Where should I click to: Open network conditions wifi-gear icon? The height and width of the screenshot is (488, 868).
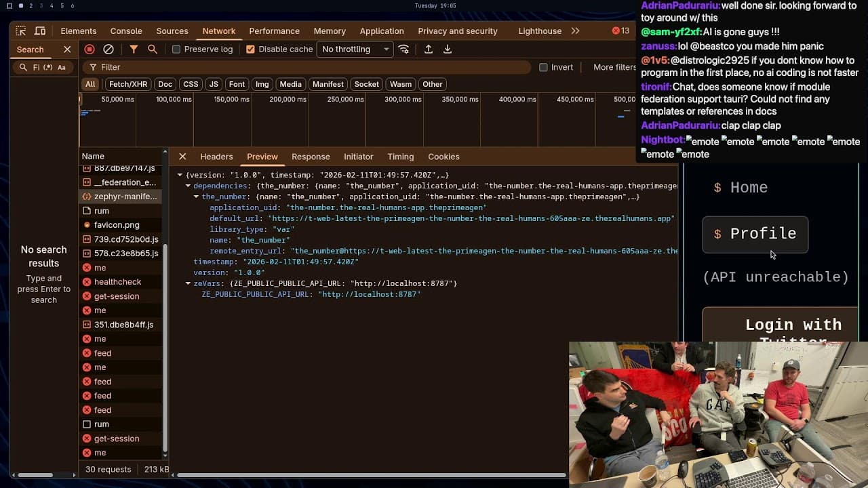pos(403,49)
